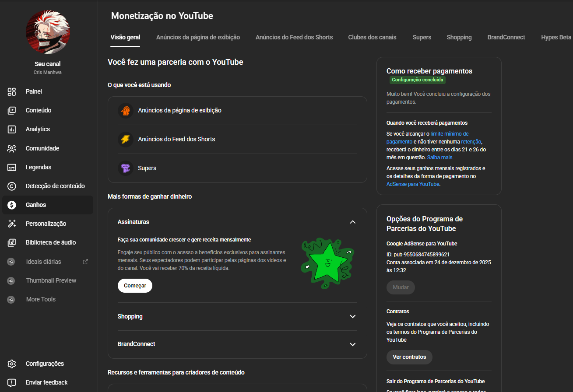Click the Legendas label in the sidebar
573x392 pixels.
point(39,167)
